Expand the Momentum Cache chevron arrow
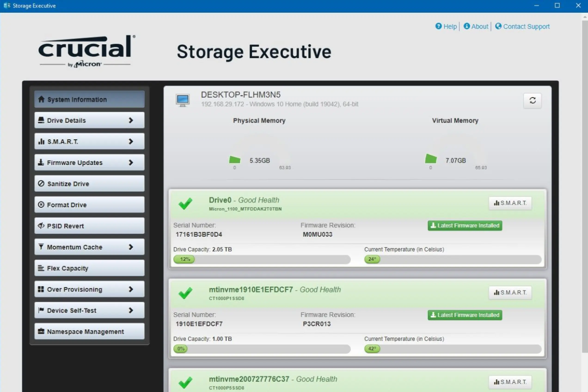Screen dimensions: 588x392 131,247
